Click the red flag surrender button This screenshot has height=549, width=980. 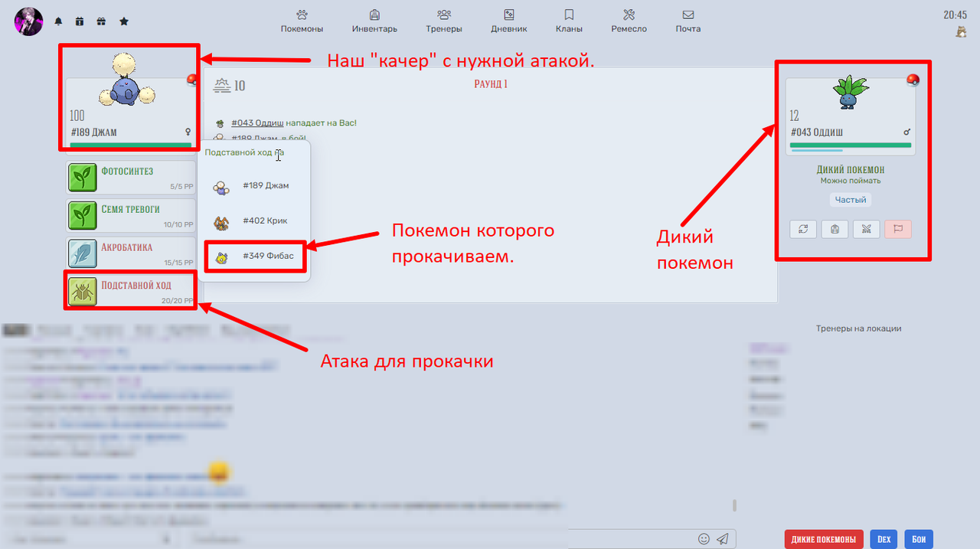click(x=898, y=229)
